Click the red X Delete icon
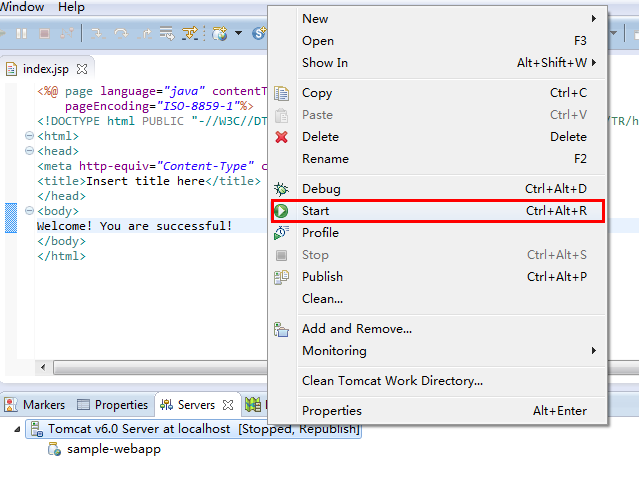 click(282, 137)
